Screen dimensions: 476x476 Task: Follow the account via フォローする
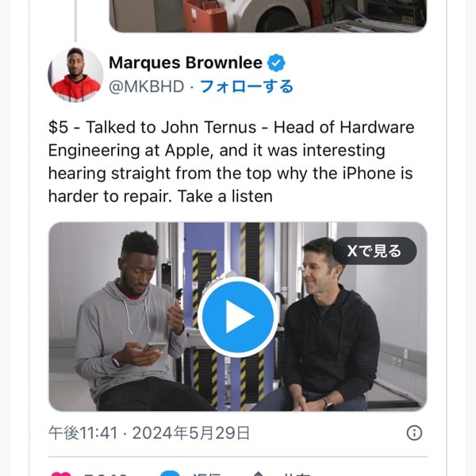(247, 86)
